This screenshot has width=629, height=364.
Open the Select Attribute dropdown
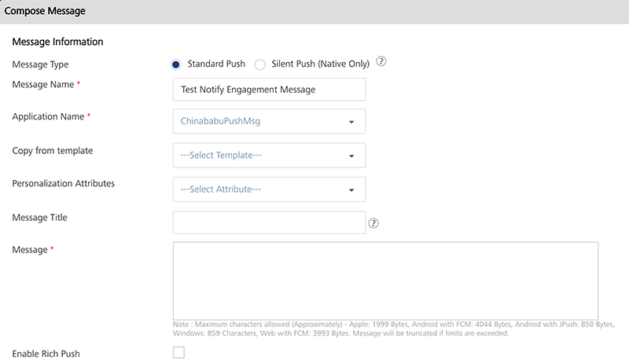pos(269,189)
